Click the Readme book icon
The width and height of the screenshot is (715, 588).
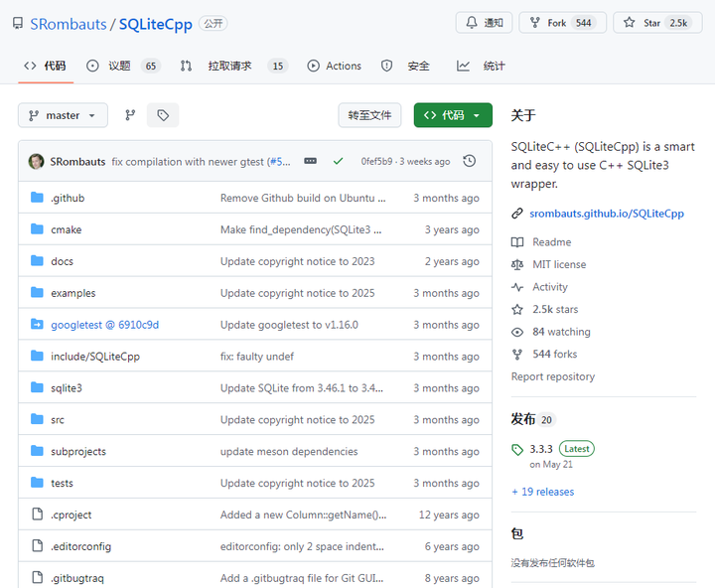517,241
